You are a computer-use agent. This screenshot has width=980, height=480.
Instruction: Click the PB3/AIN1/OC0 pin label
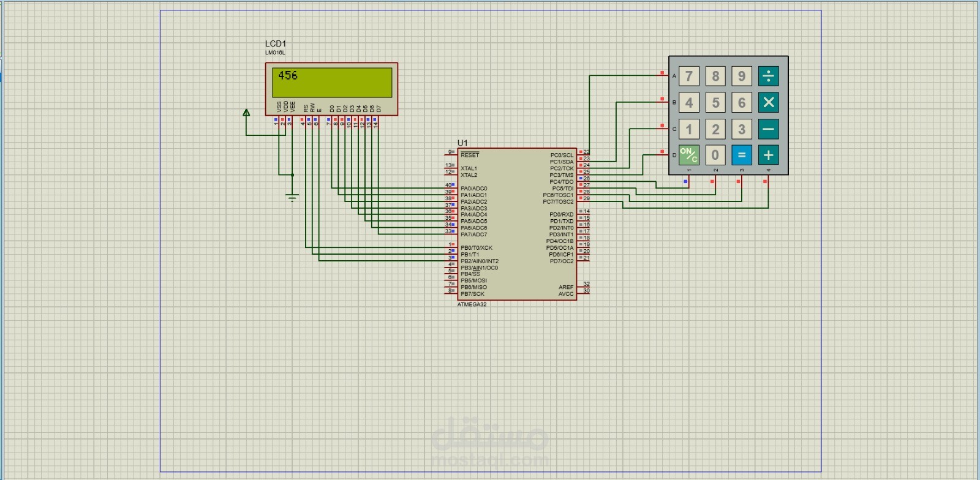(480, 268)
